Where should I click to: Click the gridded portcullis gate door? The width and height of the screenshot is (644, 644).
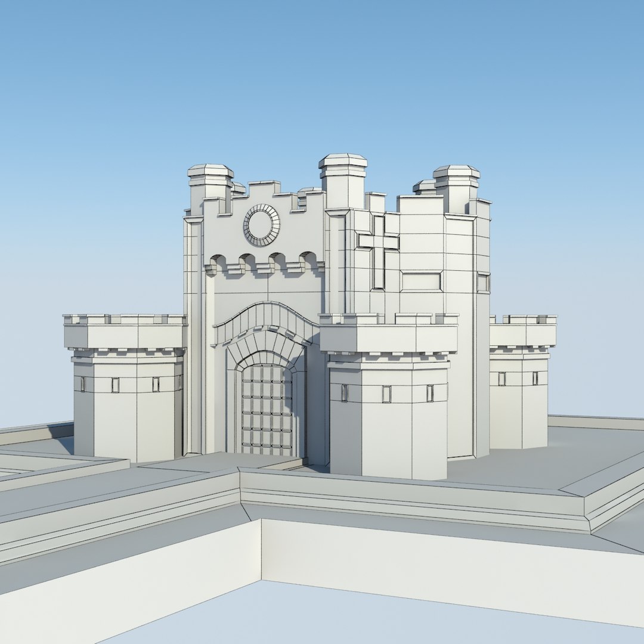267,411
